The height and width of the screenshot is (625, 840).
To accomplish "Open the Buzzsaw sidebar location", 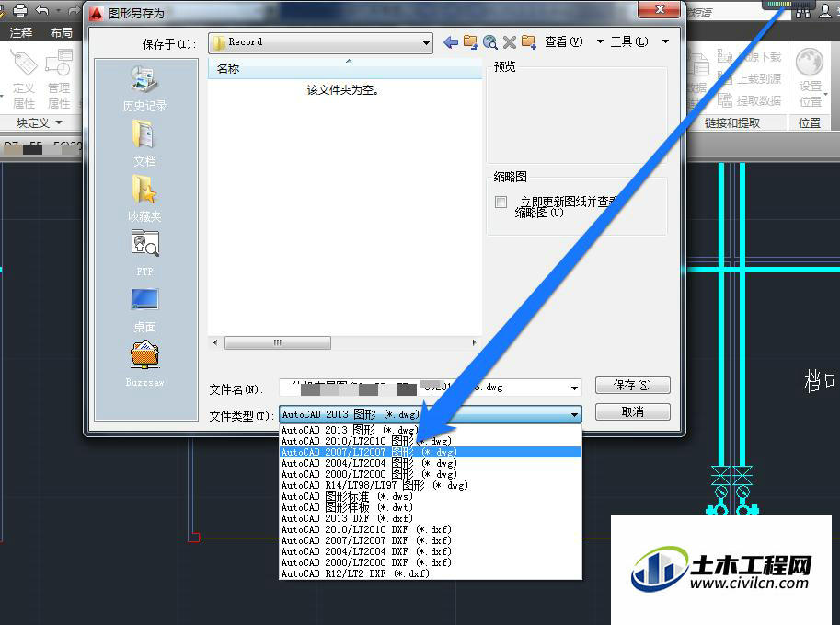I will click(144, 364).
